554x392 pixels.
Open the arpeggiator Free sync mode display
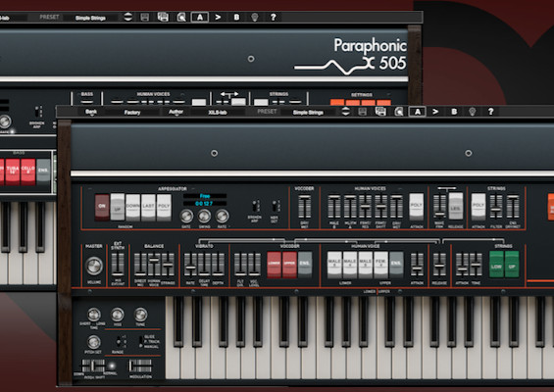click(x=205, y=196)
